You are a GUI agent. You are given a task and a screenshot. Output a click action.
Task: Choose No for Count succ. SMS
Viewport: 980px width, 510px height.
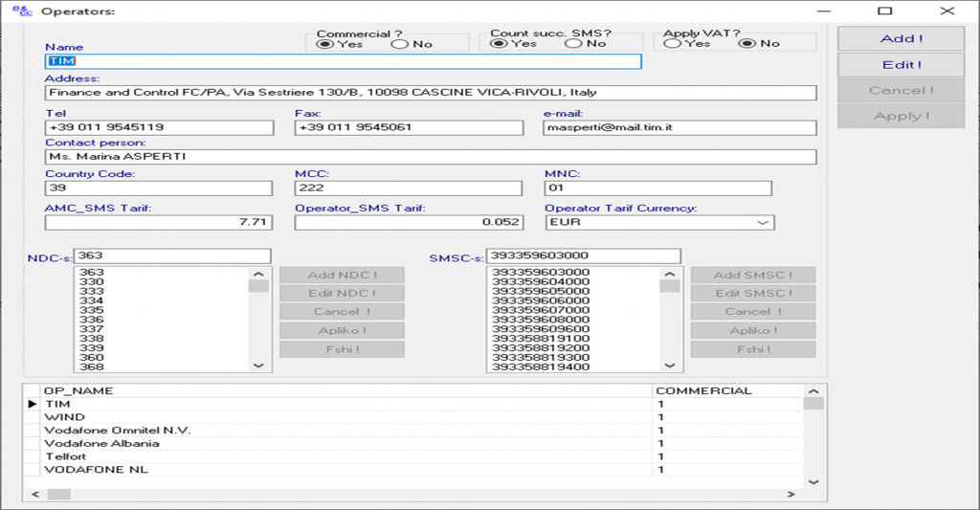point(572,44)
